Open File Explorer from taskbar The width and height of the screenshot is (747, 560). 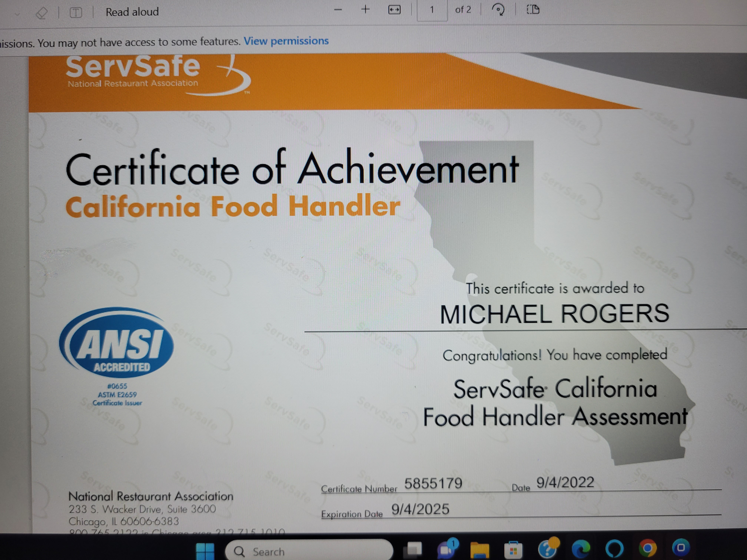(479, 550)
